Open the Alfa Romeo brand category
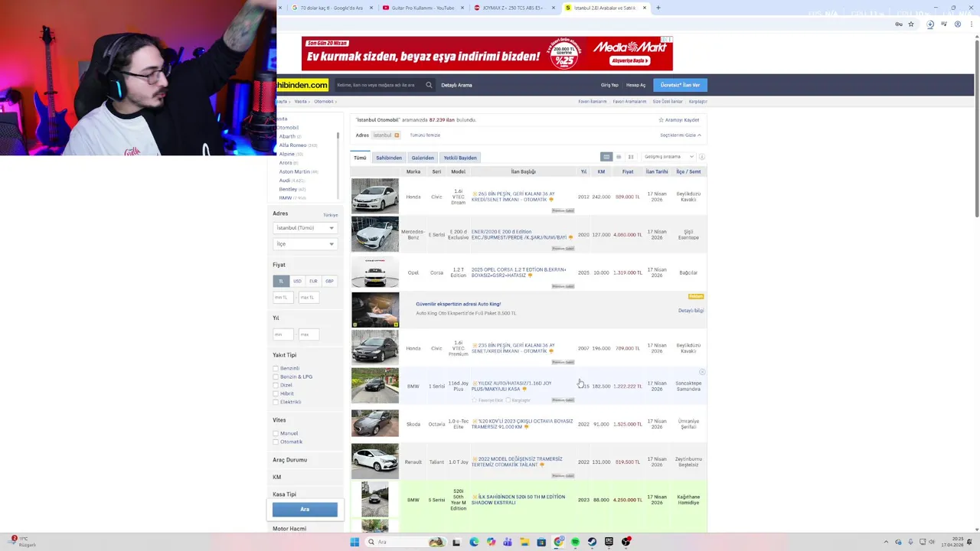 point(292,145)
